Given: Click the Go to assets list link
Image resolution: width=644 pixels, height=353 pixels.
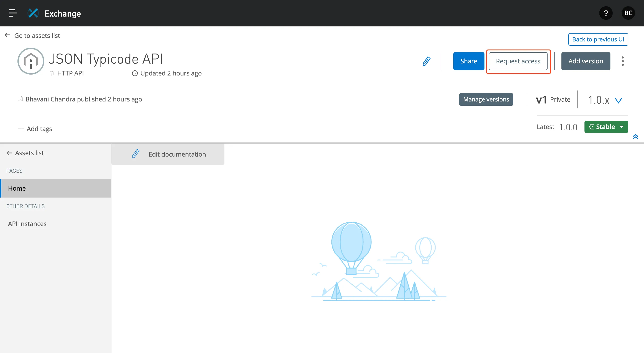Looking at the screenshot, I should pyautogui.click(x=37, y=36).
